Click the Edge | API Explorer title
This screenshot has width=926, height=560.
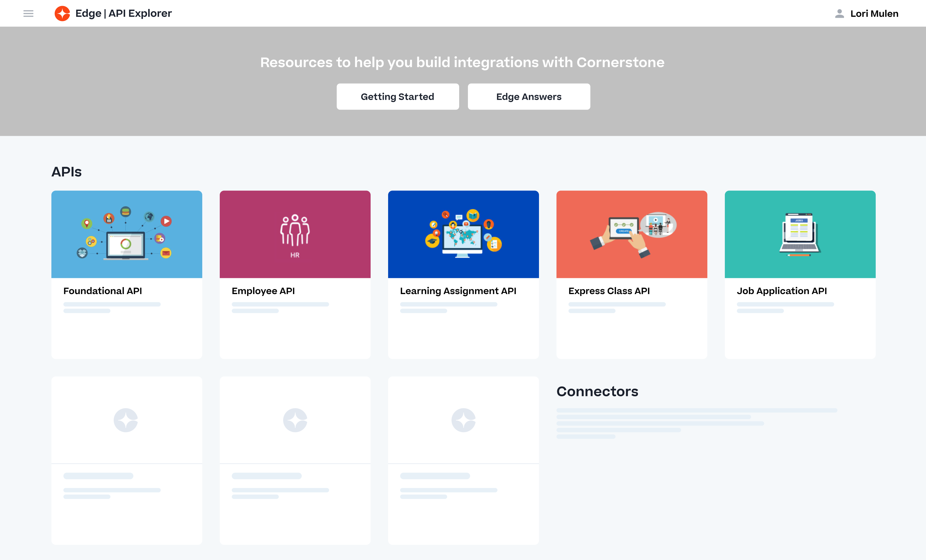pos(124,14)
